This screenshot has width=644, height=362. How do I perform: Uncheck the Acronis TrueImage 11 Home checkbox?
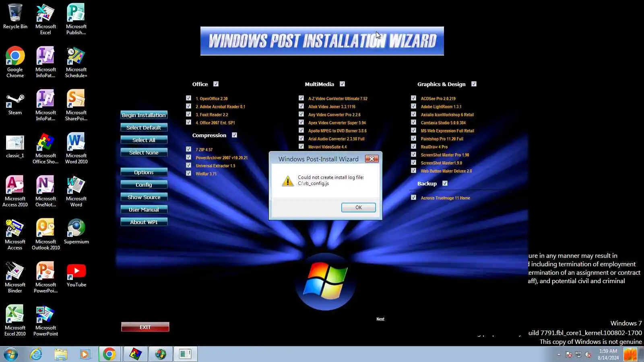point(413,197)
